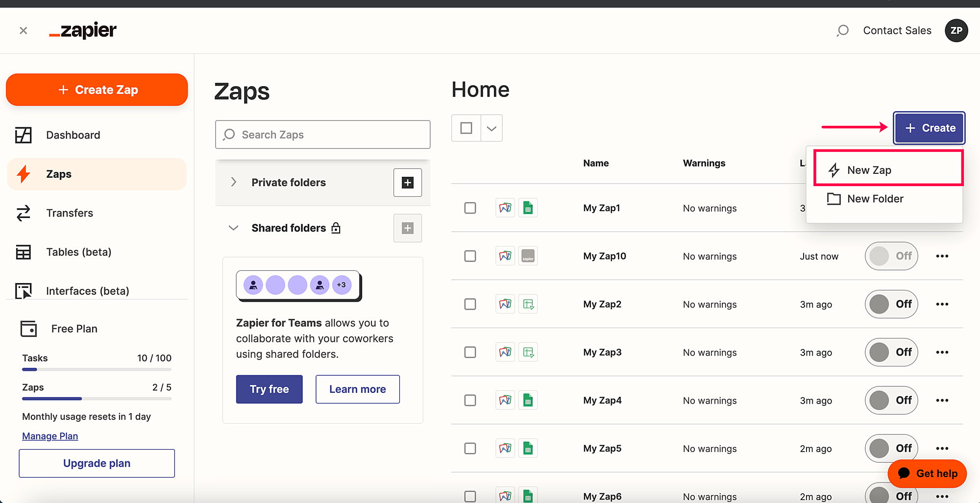Open the select-all dropdown arrow
The height and width of the screenshot is (503, 980).
[x=491, y=128]
